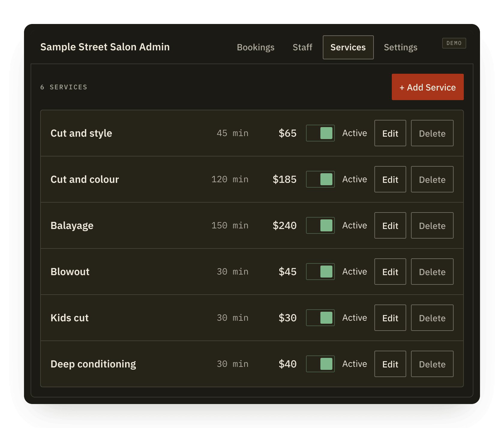This screenshot has height=428, width=504.
Task: Click the Add Service button
Action: (x=427, y=87)
